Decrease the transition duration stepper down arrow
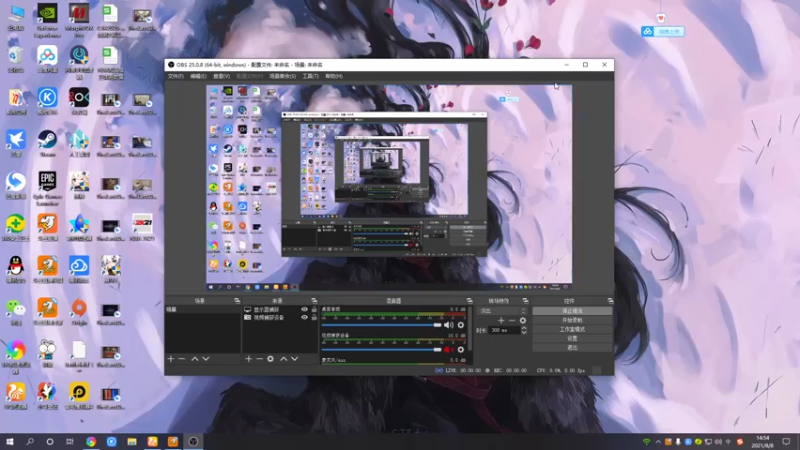 (x=523, y=333)
